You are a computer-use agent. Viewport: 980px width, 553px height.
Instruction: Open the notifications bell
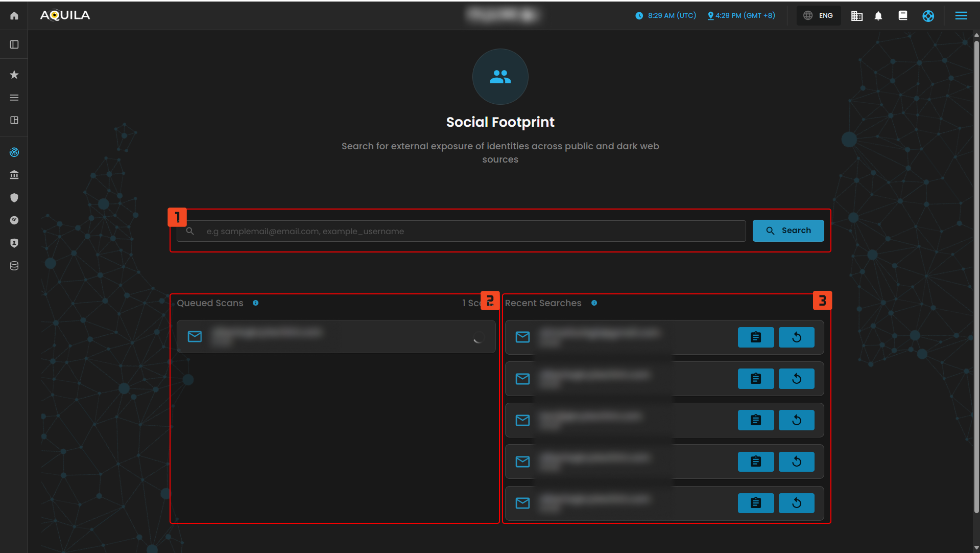click(878, 16)
